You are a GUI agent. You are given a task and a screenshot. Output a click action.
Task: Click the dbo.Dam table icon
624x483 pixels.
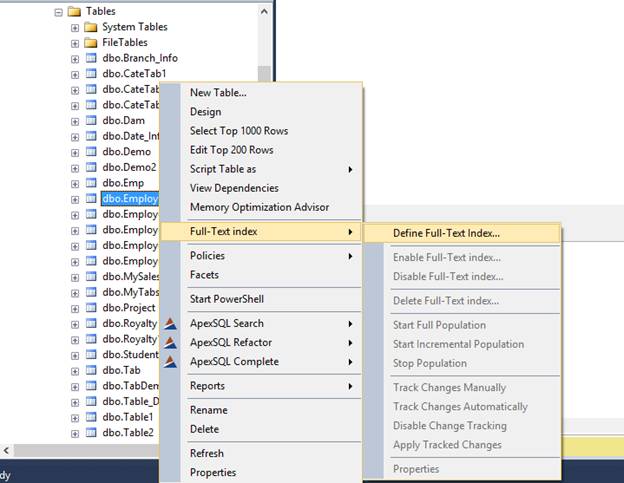[x=91, y=121]
